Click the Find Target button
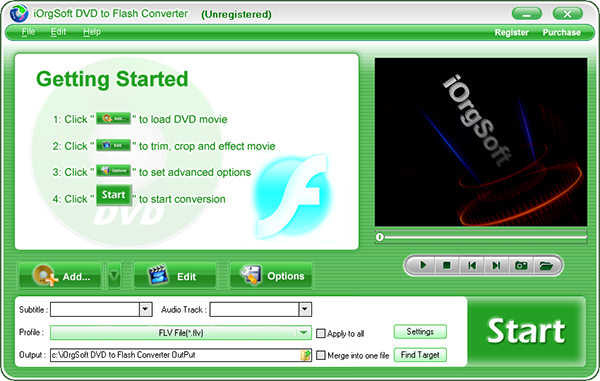Image resolution: width=600 pixels, height=381 pixels. pyautogui.click(x=420, y=355)
